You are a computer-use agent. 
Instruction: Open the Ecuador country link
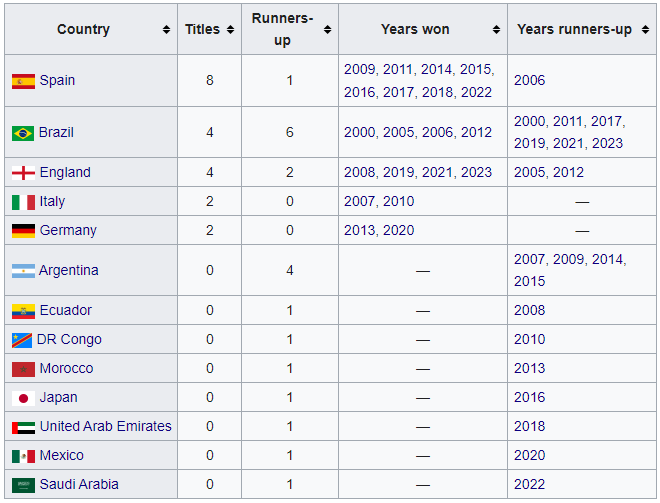tap(66, 311)
